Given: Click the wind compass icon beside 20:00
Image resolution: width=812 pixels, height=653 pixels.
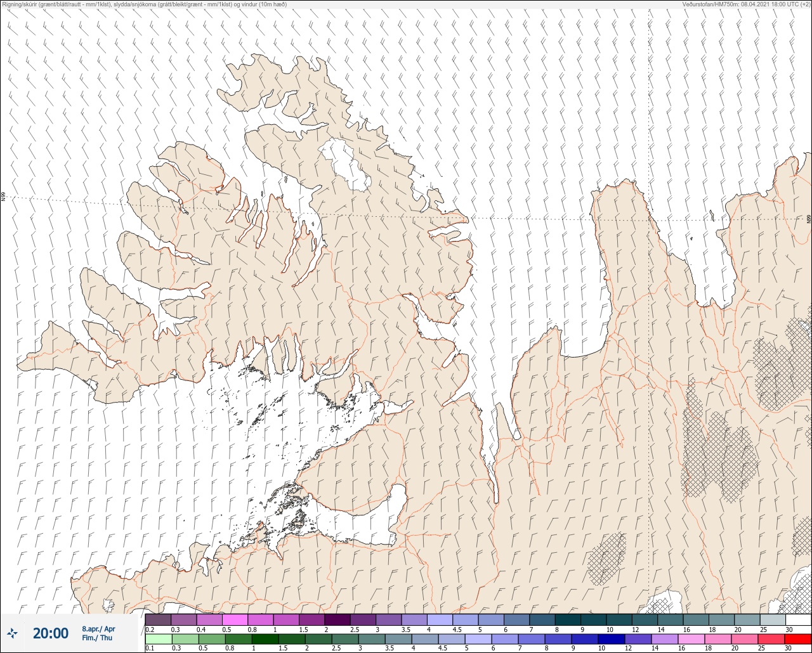Looking at the screenshot, I should (x=13, y=633).
